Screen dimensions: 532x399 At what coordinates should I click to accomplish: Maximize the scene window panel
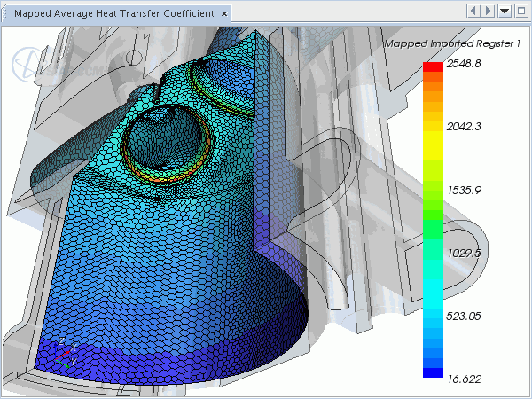point(520,11)
